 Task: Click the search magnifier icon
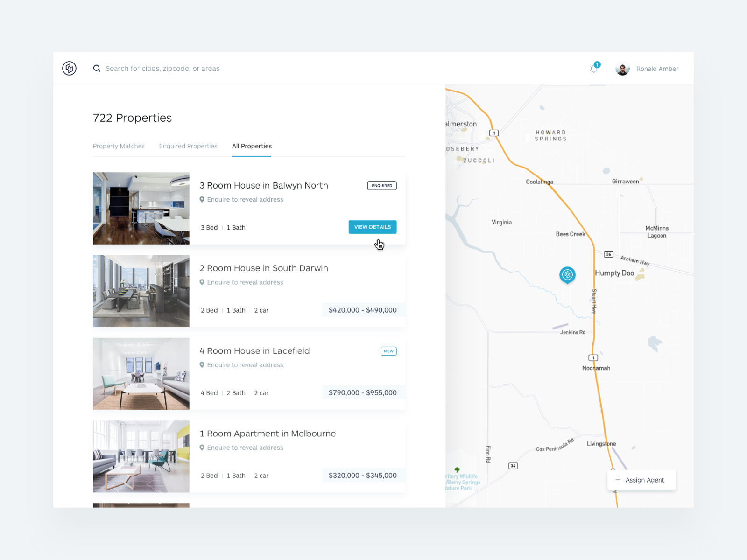(x=97, y=68)
